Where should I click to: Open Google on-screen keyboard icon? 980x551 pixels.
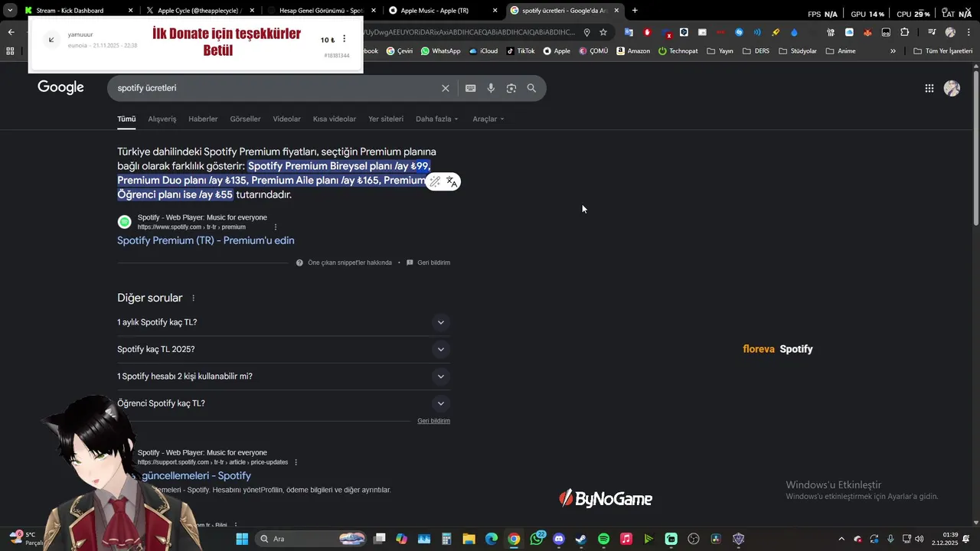pyautogui.click(x=470, y=88)
